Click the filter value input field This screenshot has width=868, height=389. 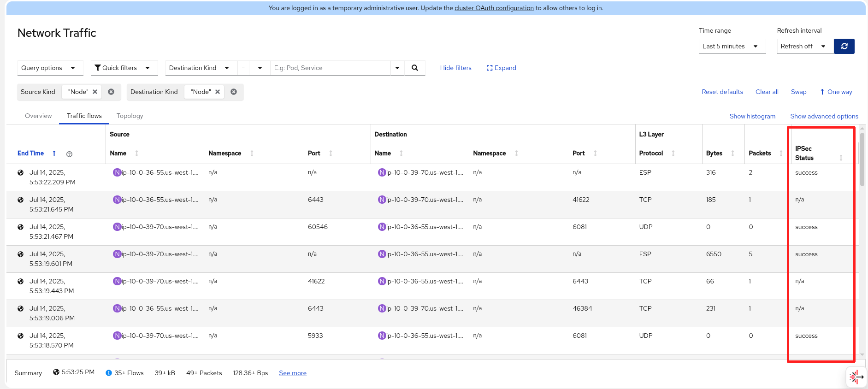click(330, 68)
